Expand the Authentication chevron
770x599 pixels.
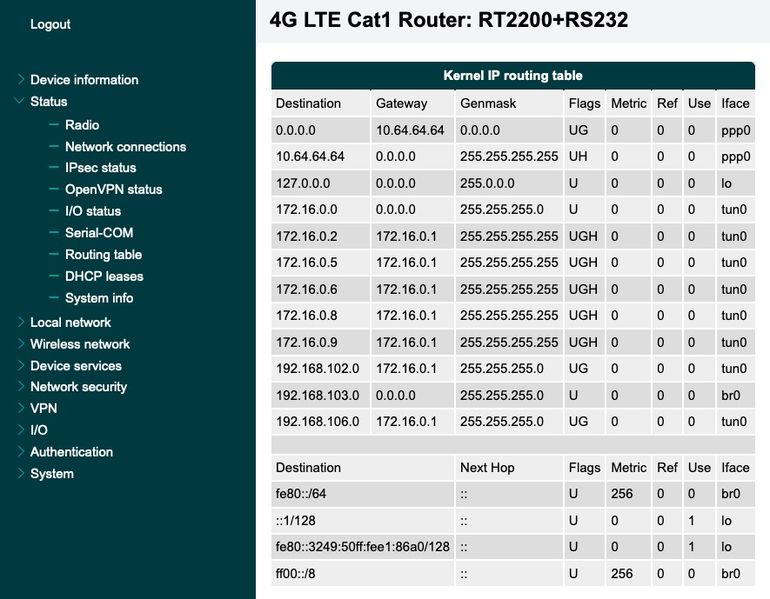21,451
